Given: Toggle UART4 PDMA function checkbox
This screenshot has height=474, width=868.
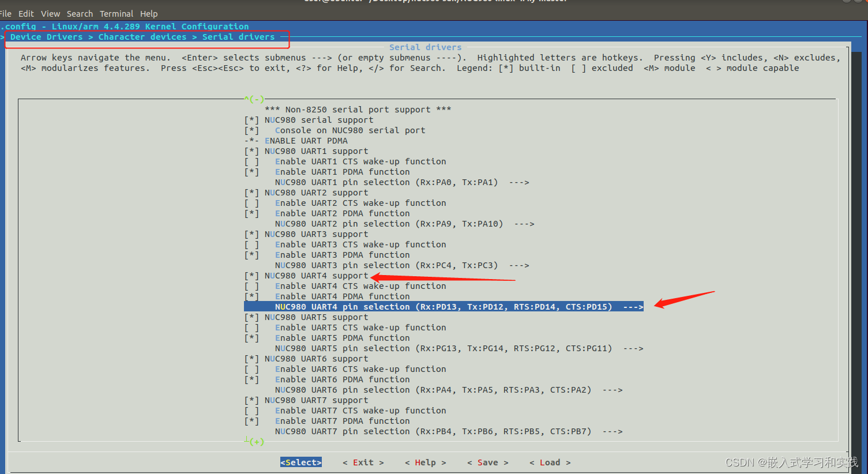Looking at the screenshot, I should pyautogui.click(x=251, y=296).
